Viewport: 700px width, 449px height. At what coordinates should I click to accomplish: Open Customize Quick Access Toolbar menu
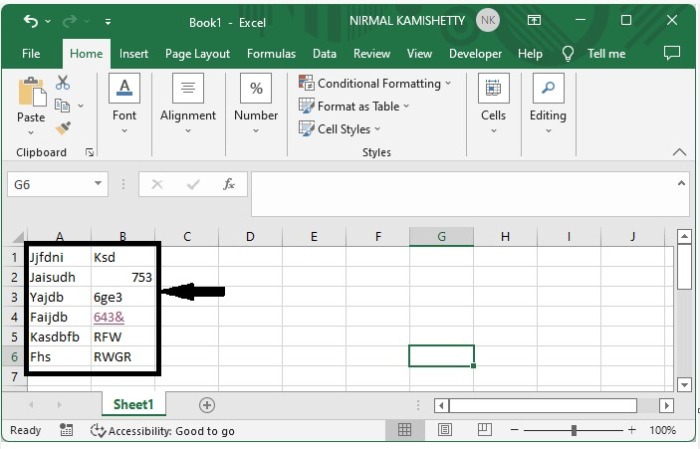(x=108, y=21)
